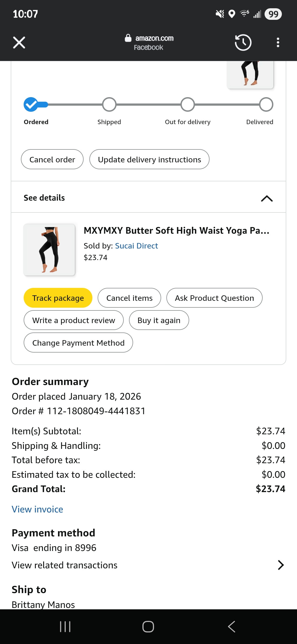Click the Cancel order button
The height and width of the screenshot is (644, 297).
point(52,159)
